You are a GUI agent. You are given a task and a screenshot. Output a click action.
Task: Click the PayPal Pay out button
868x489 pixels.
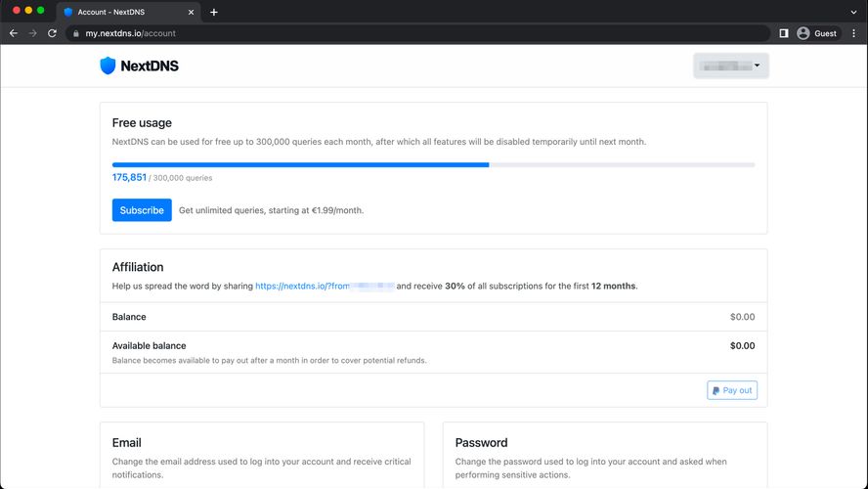[x=732, y=390]
